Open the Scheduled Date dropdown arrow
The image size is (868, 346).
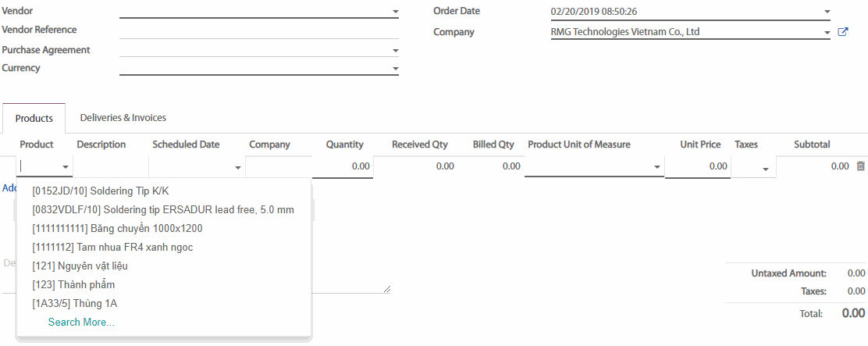237,167
